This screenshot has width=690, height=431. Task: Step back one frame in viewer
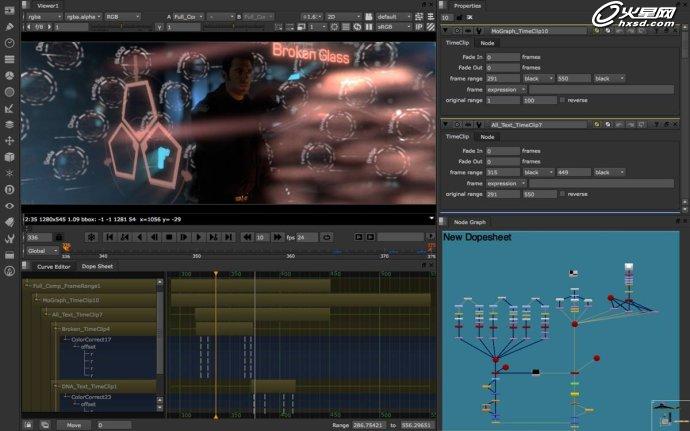tap(154, 237)
